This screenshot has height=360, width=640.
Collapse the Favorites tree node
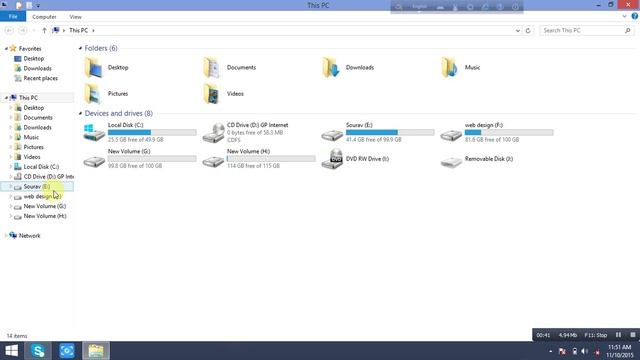6,49
